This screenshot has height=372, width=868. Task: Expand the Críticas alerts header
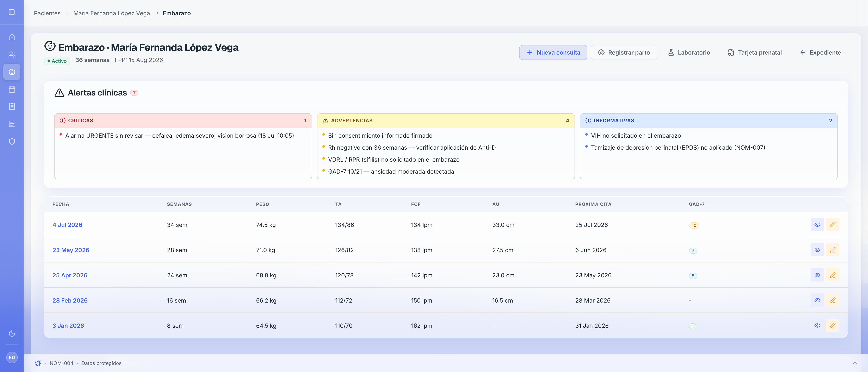183,121
